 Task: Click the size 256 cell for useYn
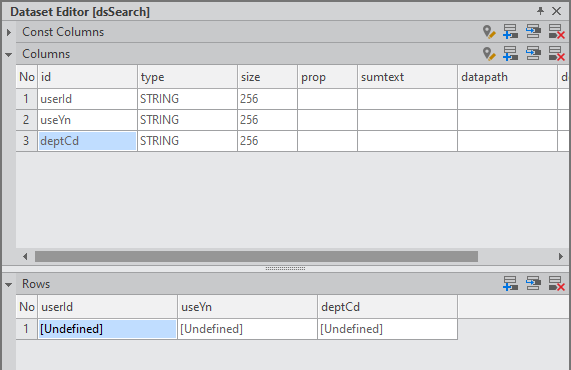(267, 120)
